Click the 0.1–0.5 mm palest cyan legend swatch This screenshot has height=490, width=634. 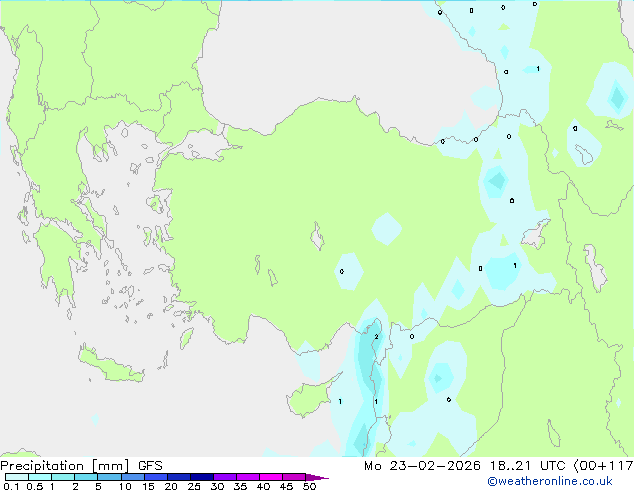(17, 477)
